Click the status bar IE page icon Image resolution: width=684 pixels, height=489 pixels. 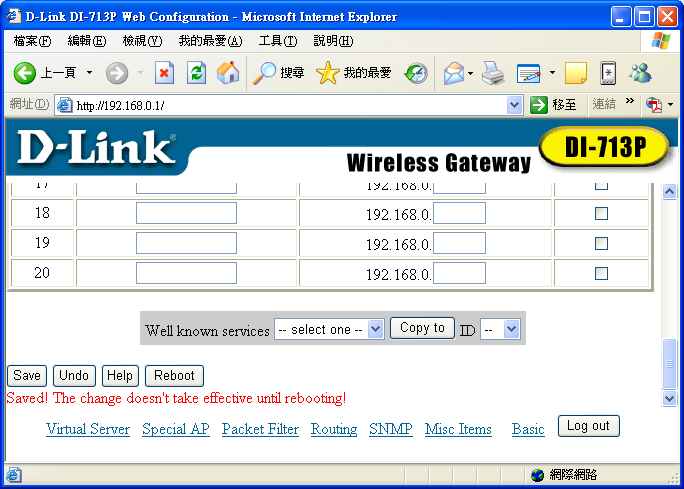pyautogui.click(x=13, y=475)
